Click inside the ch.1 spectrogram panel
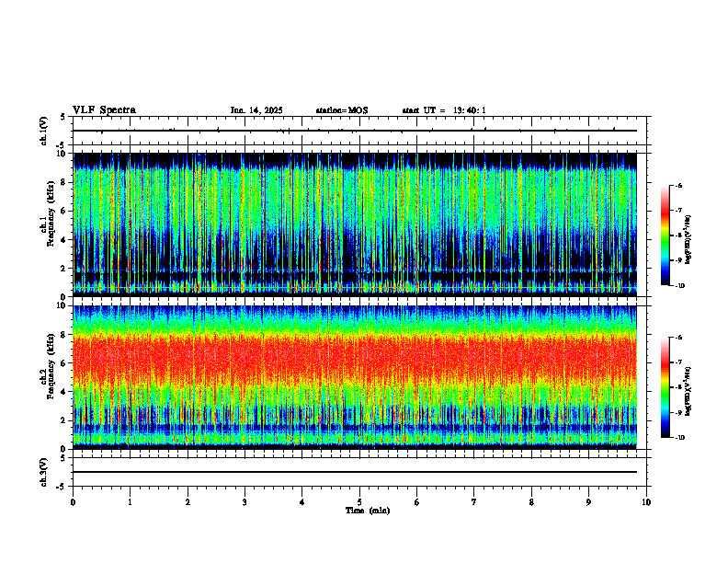 [355, 224]
